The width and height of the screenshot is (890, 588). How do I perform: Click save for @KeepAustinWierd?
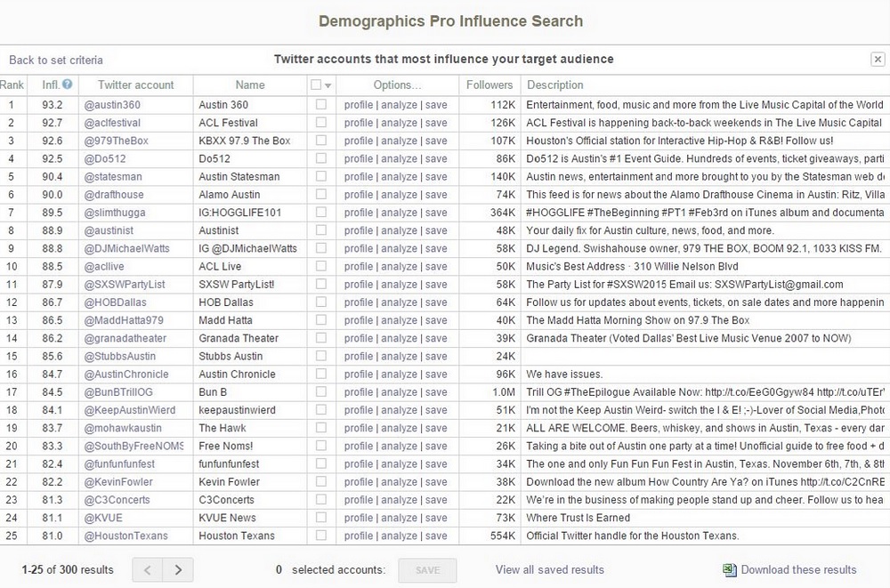coord(436,410)
